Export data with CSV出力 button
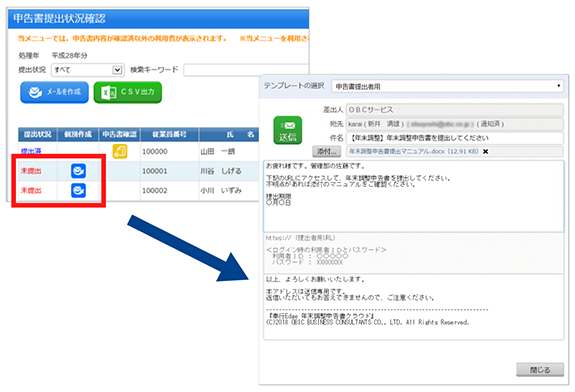The width and height of the screenshot is (575, 392). pos(128,92)
